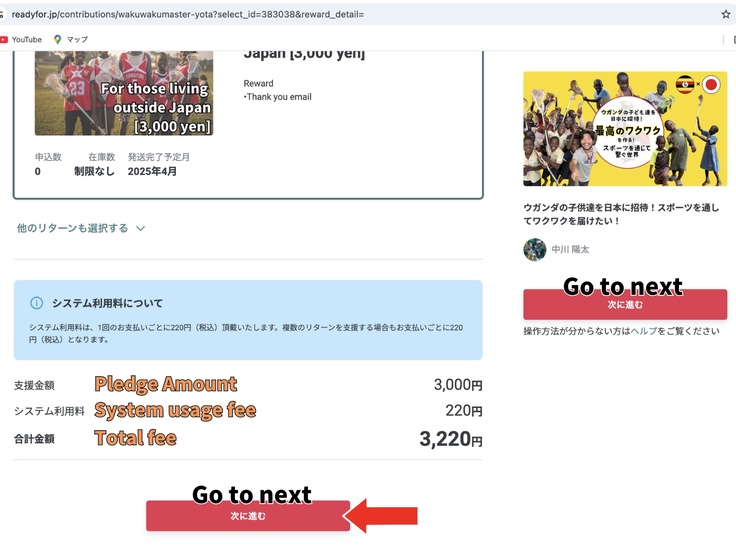Click the red 次に進む button at page bottom
Image resolution: width=736 pixels, height=550 pixels.
point(248,516)
